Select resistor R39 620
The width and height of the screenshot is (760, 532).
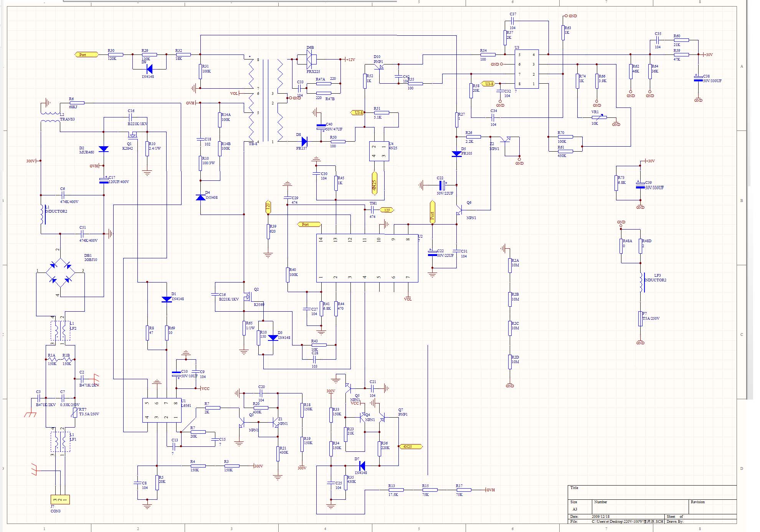(x=268, y=231)
